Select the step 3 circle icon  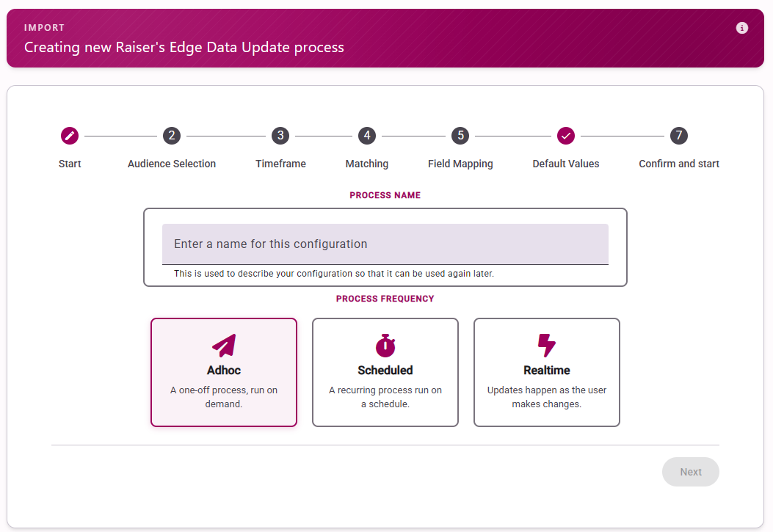point(280,136)
